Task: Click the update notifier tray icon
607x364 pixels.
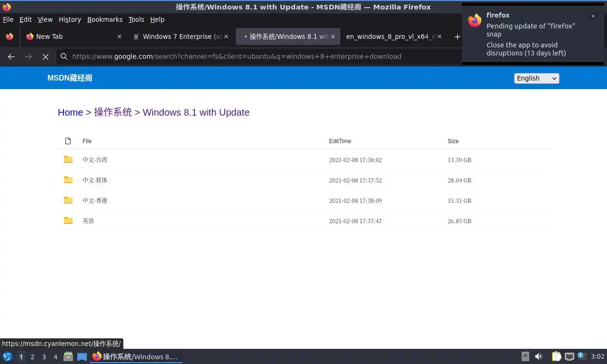Action: click(582, 356)
